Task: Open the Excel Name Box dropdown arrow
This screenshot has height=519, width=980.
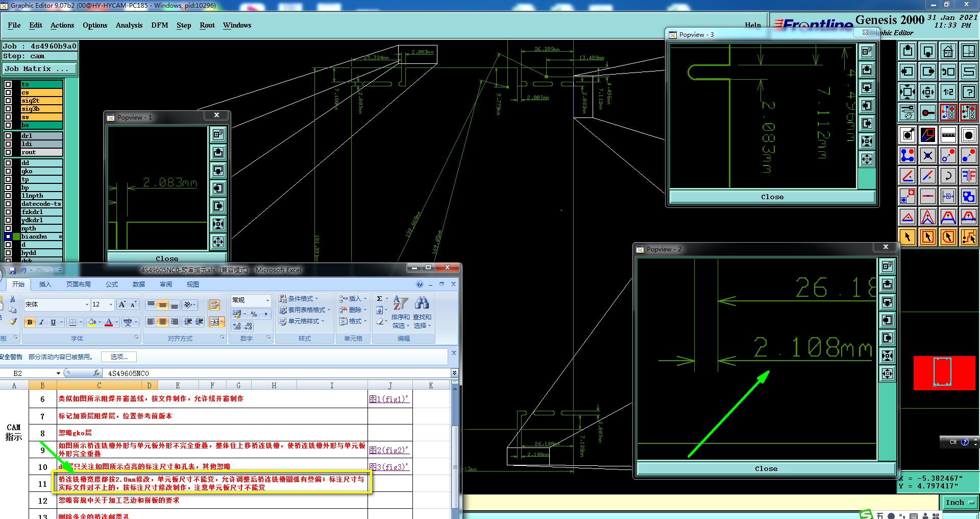Action: [58, 373]
